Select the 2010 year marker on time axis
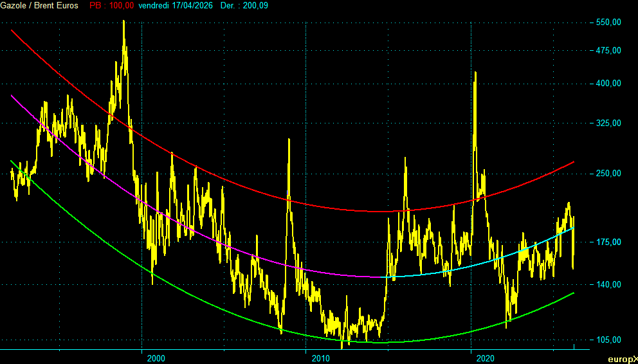Image resolution: width=638 pixels, height=364 pixels. [320, 358]
